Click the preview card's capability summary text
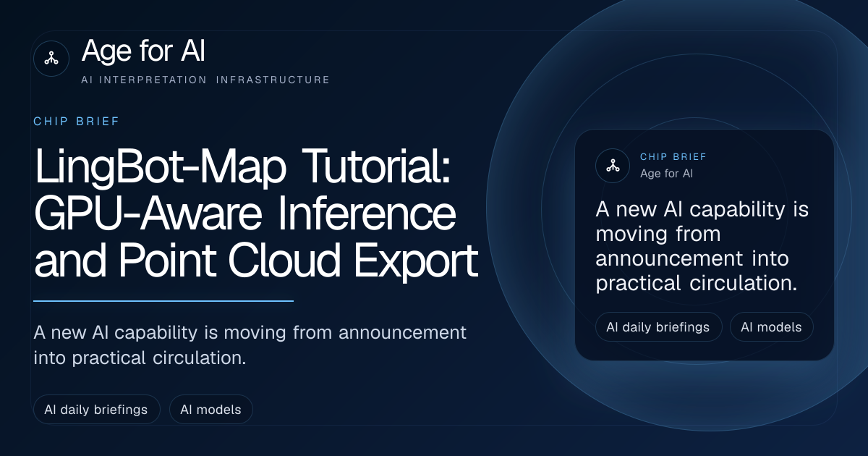The image size is (868, 456). [702, 247]
